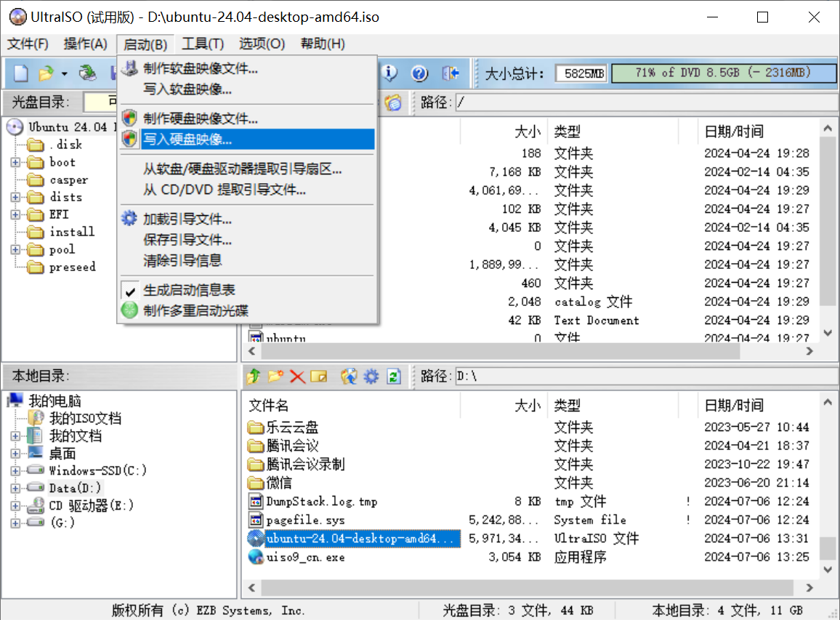Click the uiso9_cn.exe application icon
840x620 pixels.
click(256, 557)
